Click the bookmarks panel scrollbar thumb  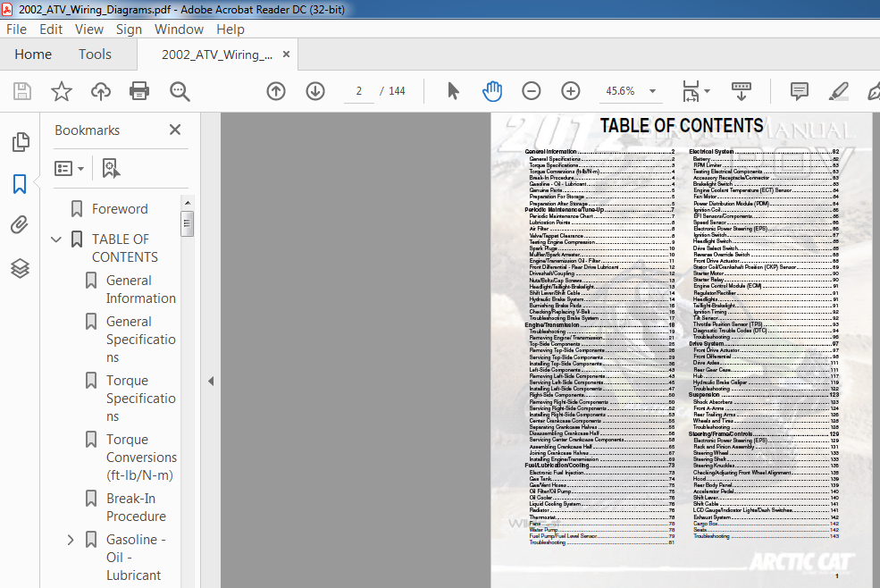pos(188,223)
